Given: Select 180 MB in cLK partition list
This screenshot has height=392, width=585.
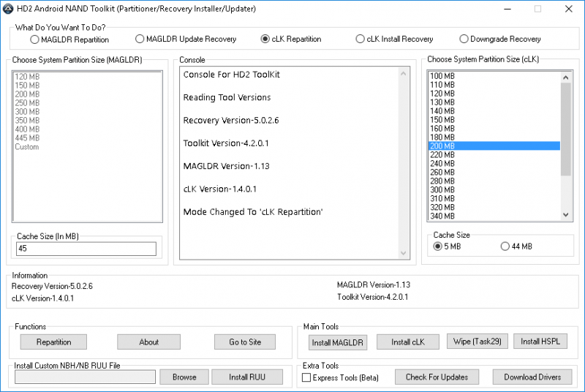Looking at the screenshot, I should click(x=494, y=137).
